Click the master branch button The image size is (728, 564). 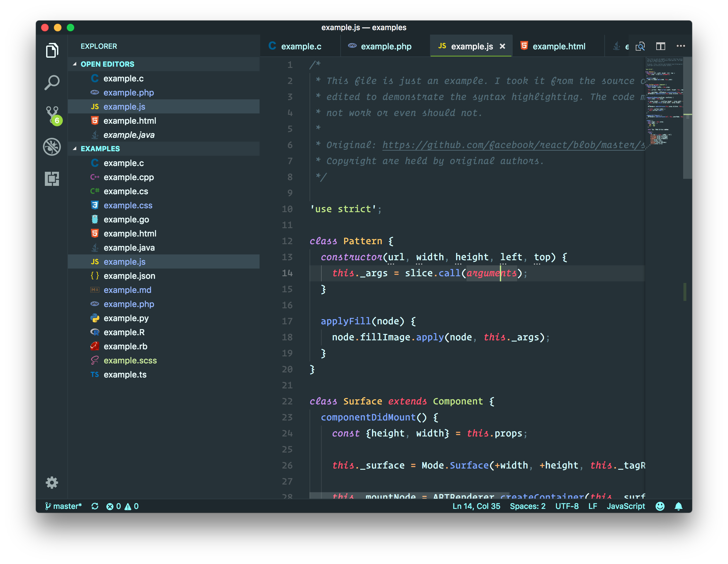point(63,506)
